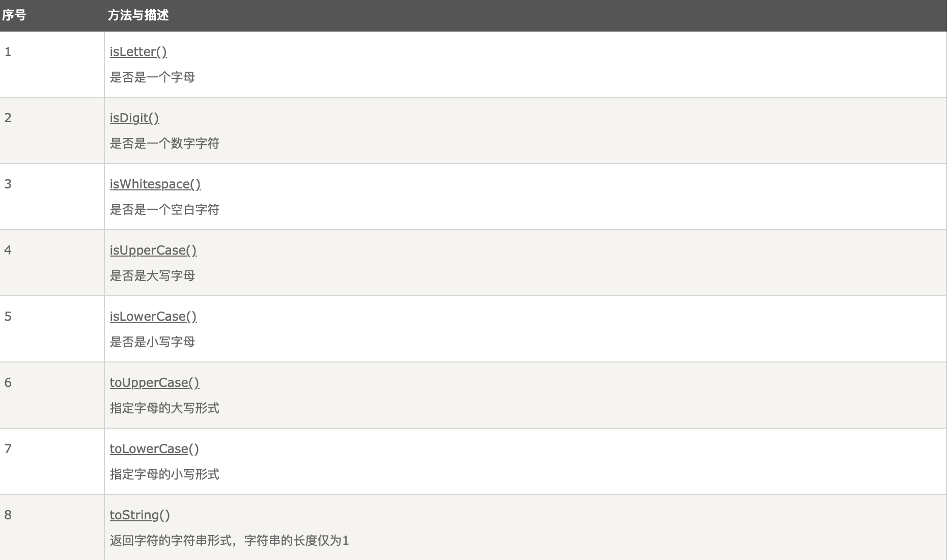949x560 pixels.
Task: Click row number 8 cell
Action: click(x=52, y=527)
